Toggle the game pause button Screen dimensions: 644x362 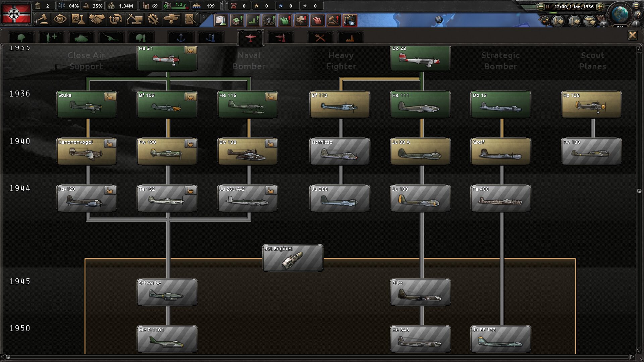(547, 6)
